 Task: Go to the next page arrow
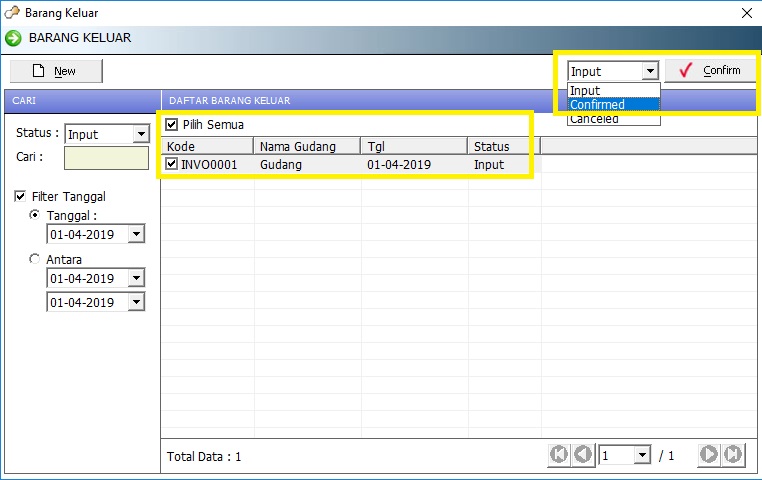709,455
